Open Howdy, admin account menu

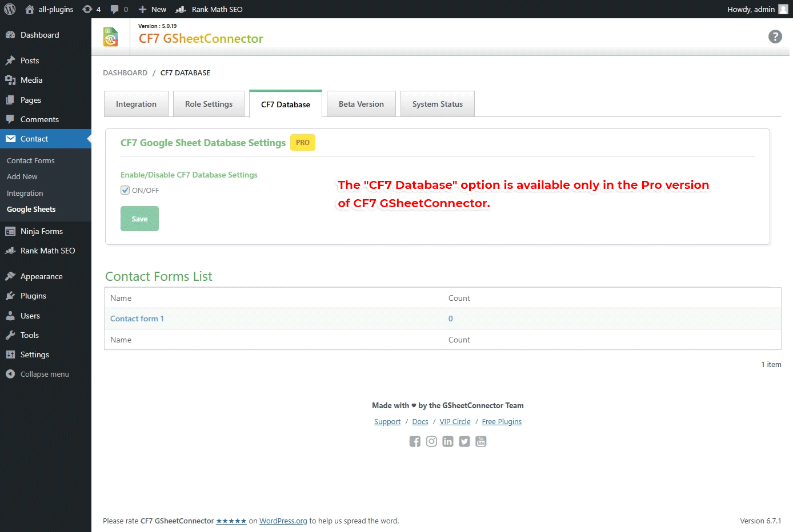coord(757,9)
